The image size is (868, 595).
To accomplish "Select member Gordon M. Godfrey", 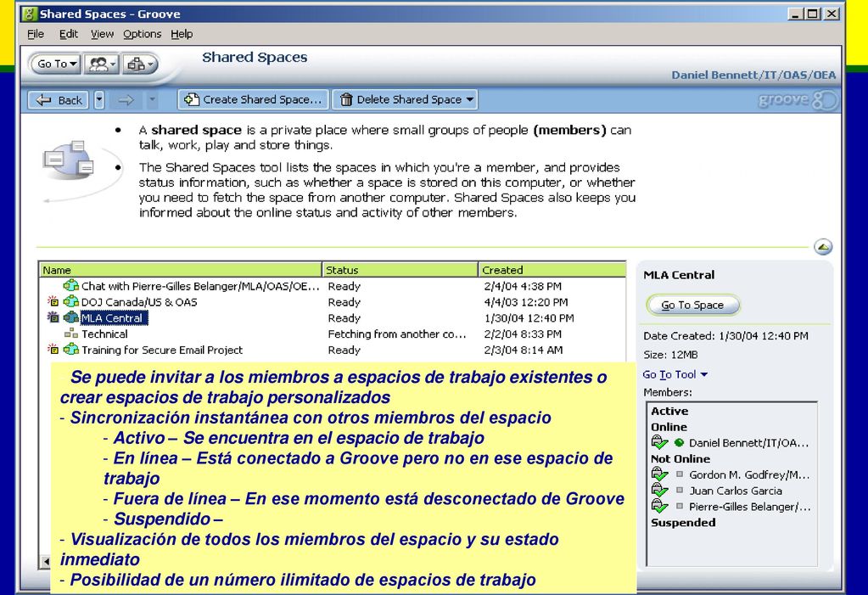I will coord(749,474).
